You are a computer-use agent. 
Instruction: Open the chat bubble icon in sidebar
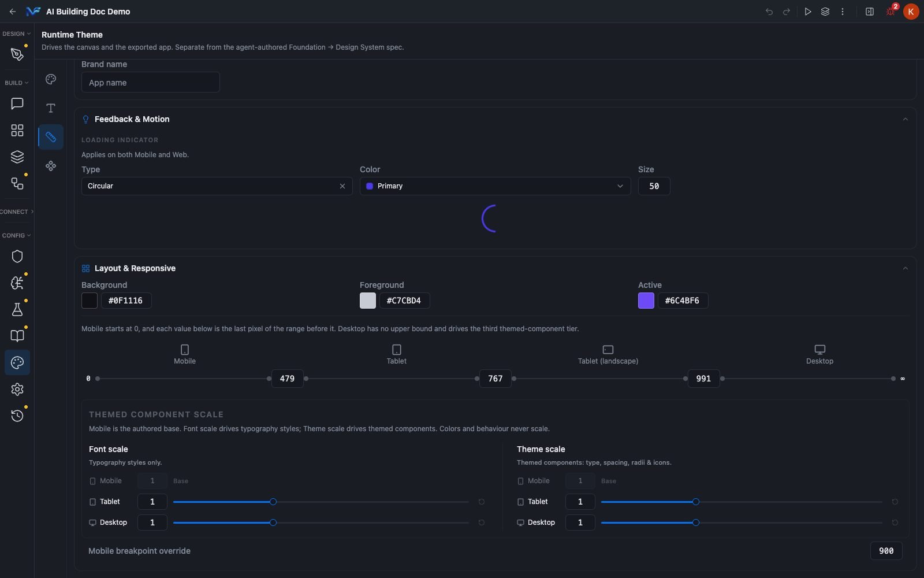click(x=17, y=103)
